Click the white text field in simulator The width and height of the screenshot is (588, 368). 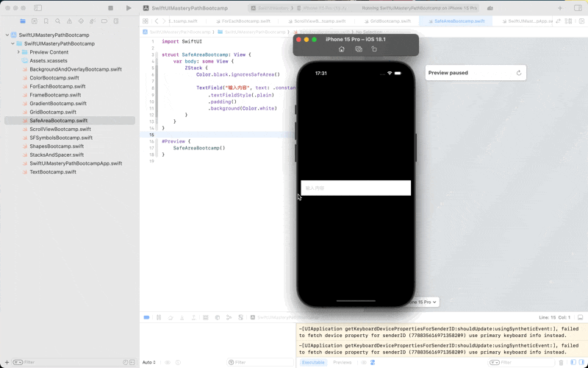point(356,188)
